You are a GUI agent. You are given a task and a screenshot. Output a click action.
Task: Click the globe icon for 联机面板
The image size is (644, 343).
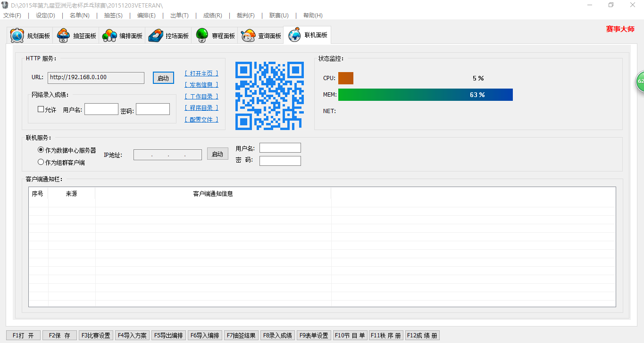(x=294, y=35)
